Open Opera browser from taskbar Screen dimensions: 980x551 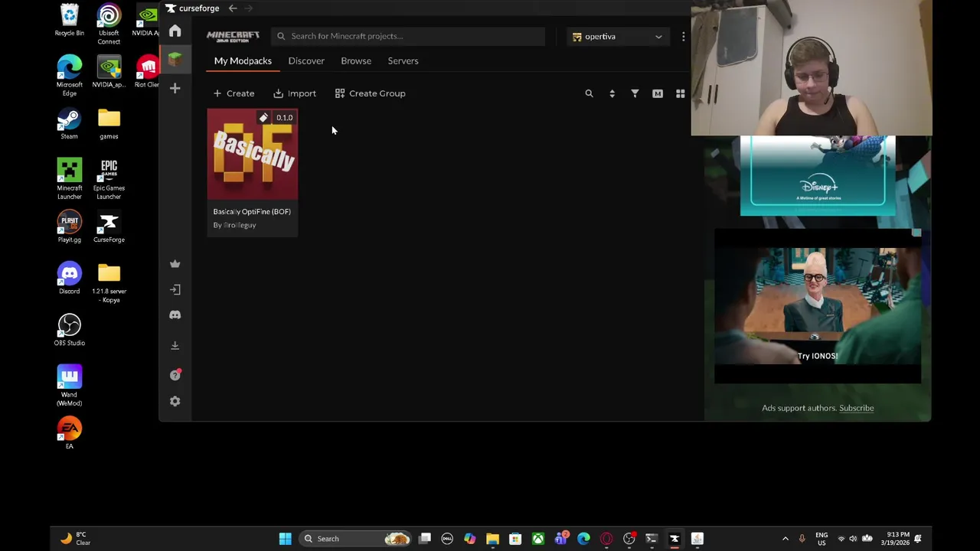click(x=606, y=539)
